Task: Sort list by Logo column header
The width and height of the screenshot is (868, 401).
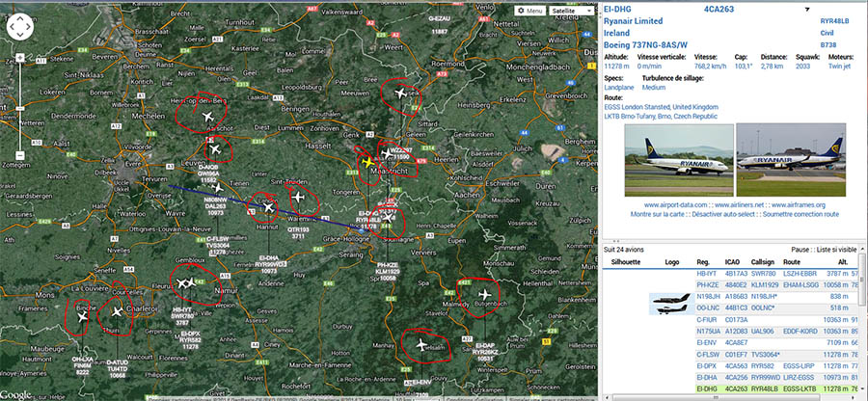Action: [x=671, y=262]
